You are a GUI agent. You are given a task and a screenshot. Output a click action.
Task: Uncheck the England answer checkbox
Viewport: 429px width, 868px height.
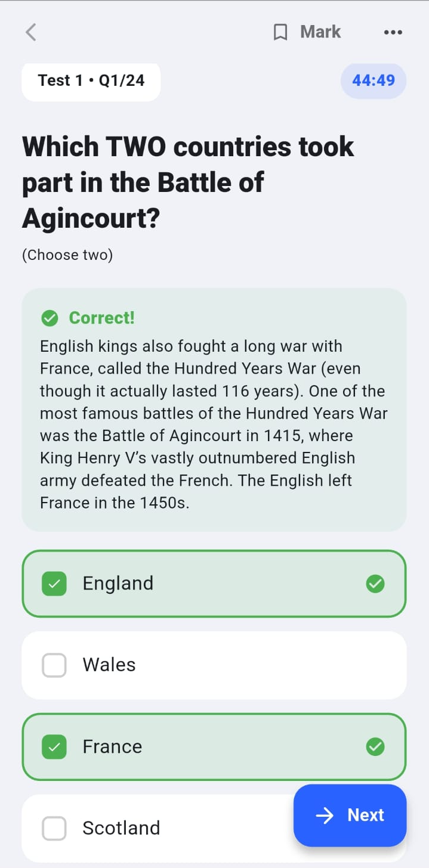(54, 584)
